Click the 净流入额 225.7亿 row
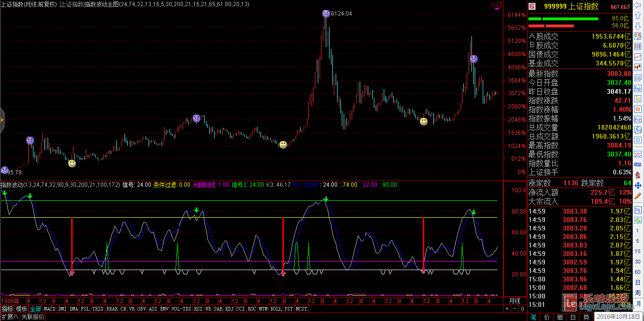The image size is (644, 321). [x=579, y=192]
